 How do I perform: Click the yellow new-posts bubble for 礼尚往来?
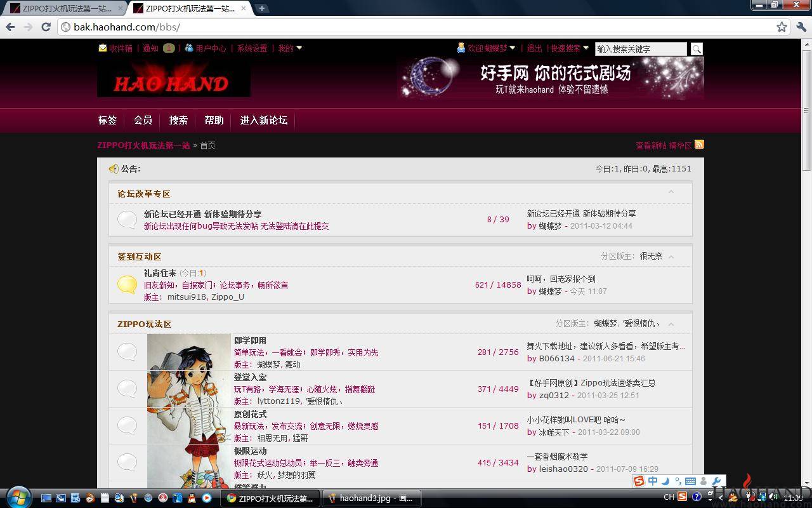128,284
